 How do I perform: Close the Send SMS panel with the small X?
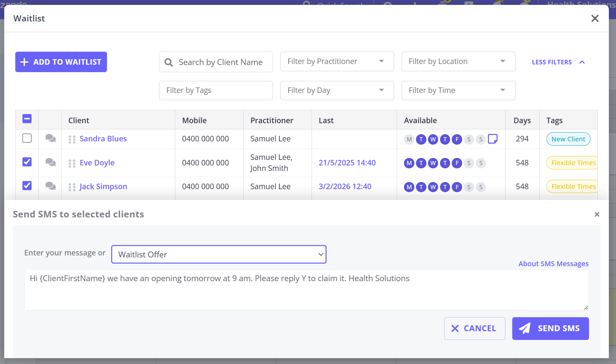click(x=597, y=214)
